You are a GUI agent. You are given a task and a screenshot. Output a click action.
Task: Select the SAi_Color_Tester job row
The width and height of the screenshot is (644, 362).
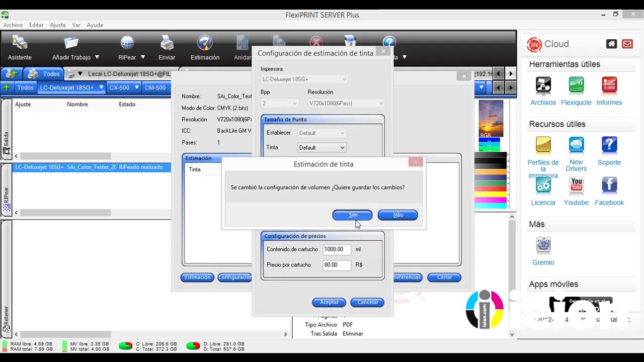click(92, 167)
